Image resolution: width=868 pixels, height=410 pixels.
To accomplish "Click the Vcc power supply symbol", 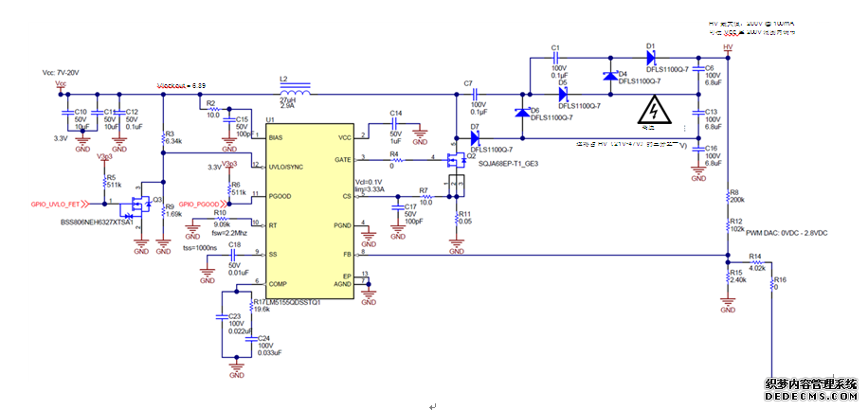I will (x=61, y=86).
